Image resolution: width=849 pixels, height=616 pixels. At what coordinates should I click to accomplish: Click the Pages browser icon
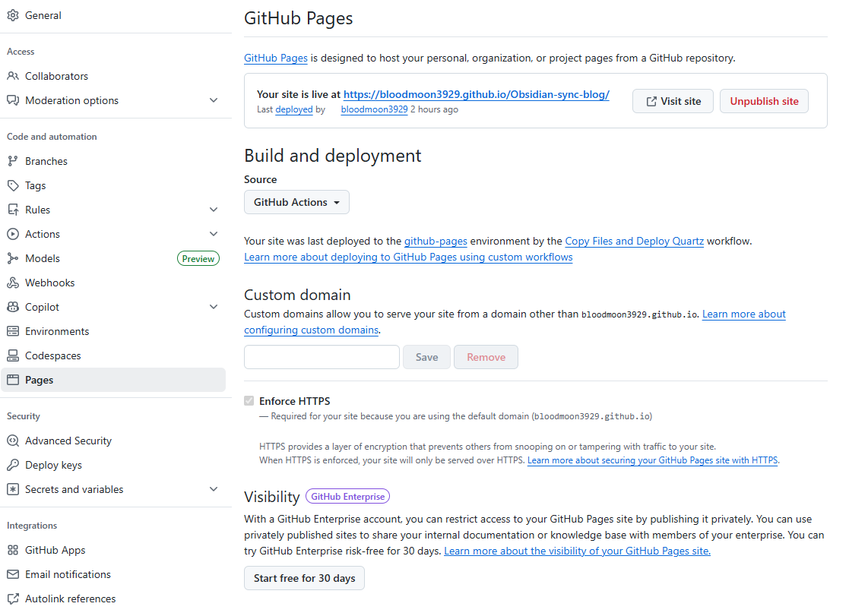click(x=13, y=380)
